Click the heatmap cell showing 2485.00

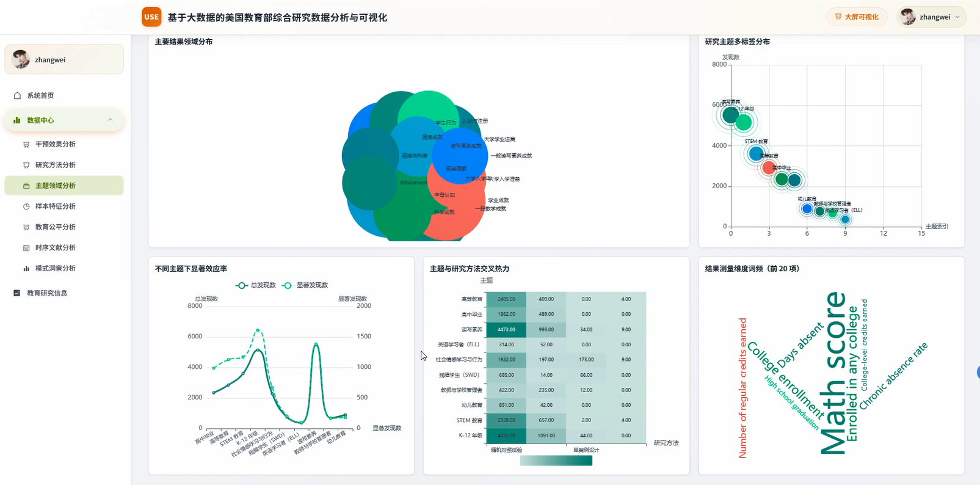click(x=506, y=299)
